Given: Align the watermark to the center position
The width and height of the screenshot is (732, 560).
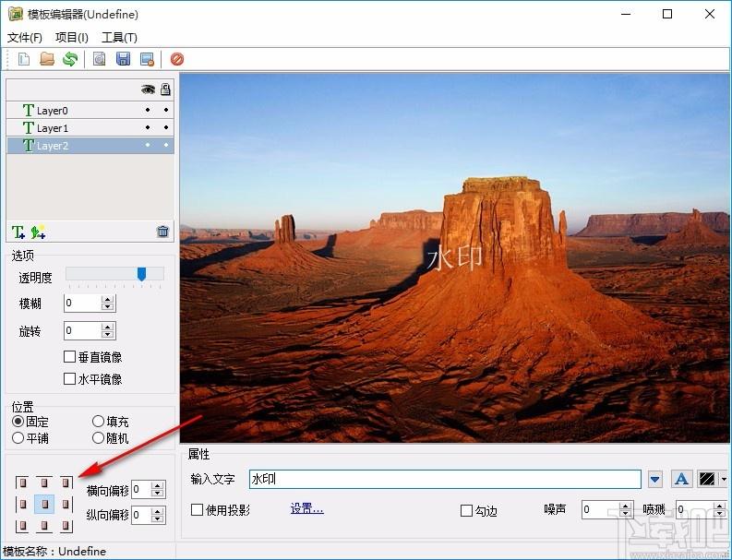Looking at the screenshot, I should point(44,504).
